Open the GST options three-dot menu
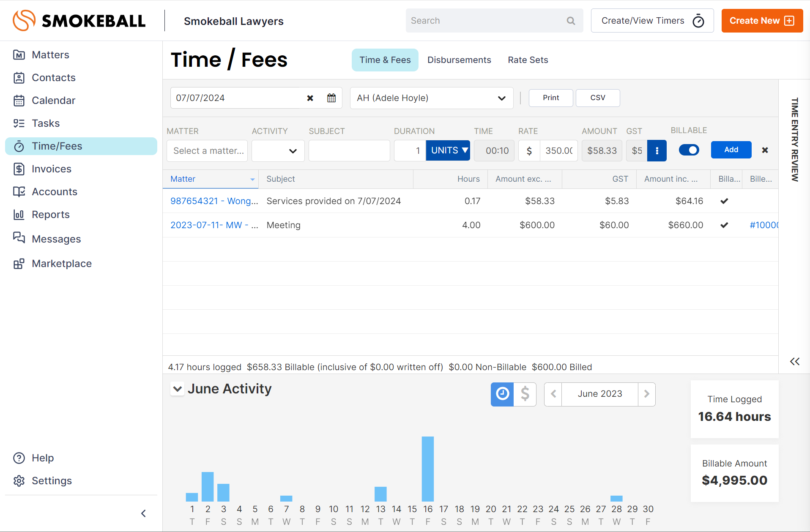Screen dimensions: 810x532 pos(657,151)
